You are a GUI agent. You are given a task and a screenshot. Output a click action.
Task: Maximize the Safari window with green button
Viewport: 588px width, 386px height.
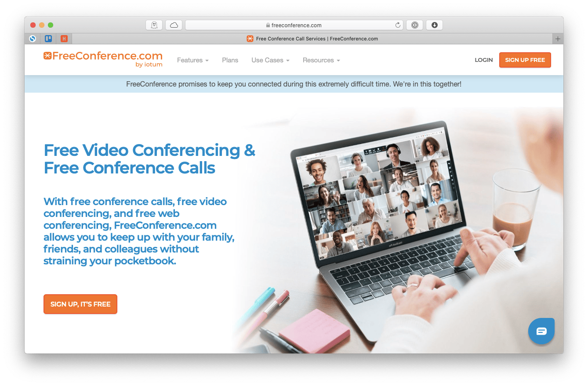pos(51,25)
